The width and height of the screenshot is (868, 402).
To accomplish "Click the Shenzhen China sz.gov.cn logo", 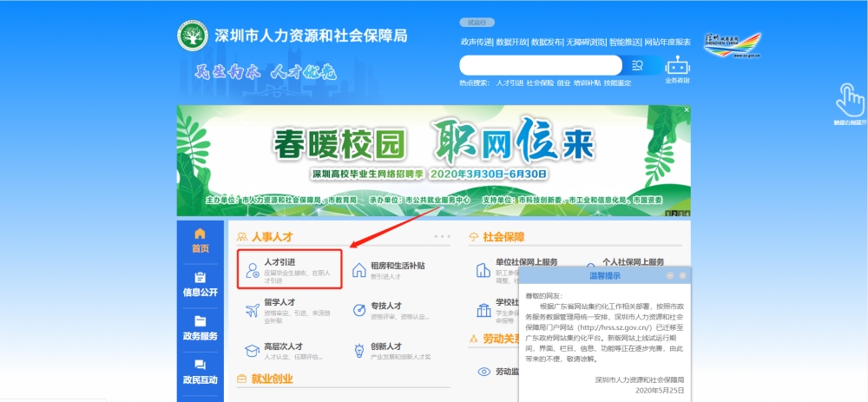I will click(732, 45).
